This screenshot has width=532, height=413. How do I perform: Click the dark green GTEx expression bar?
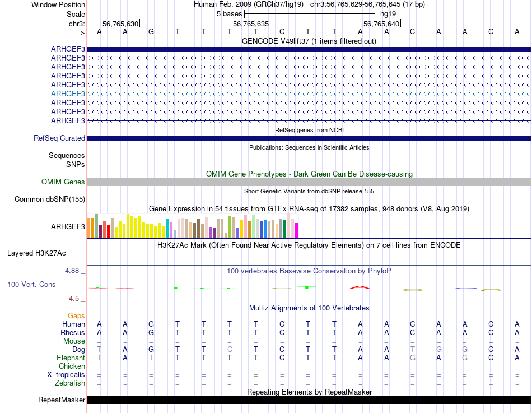tap(284, 229)
